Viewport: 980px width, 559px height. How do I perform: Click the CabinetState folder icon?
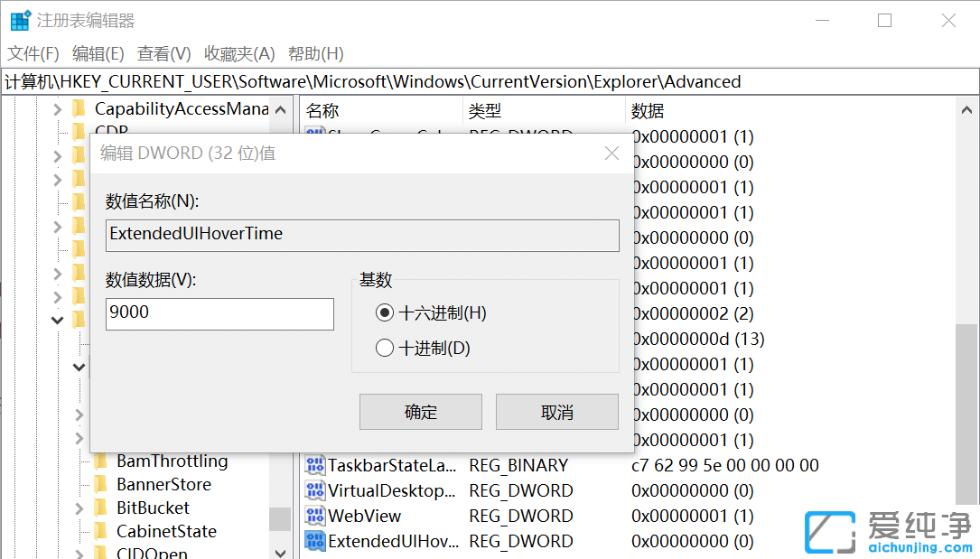(x=102, y=531)
